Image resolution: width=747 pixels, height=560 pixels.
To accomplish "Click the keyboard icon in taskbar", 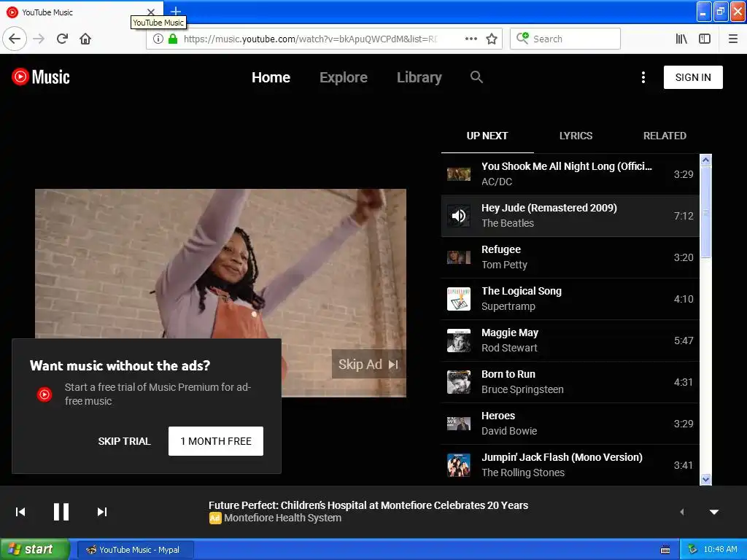I will [x=665, y=550].
